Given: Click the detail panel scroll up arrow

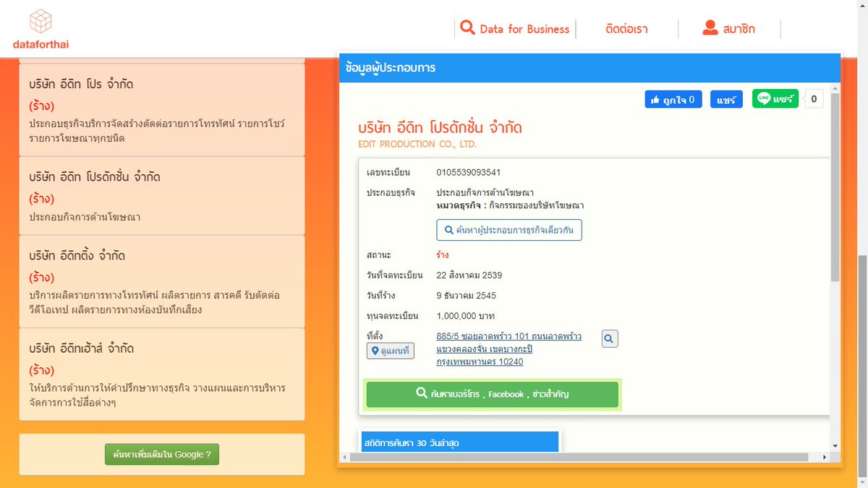Looking at the screenshot, I should (835, 87).
